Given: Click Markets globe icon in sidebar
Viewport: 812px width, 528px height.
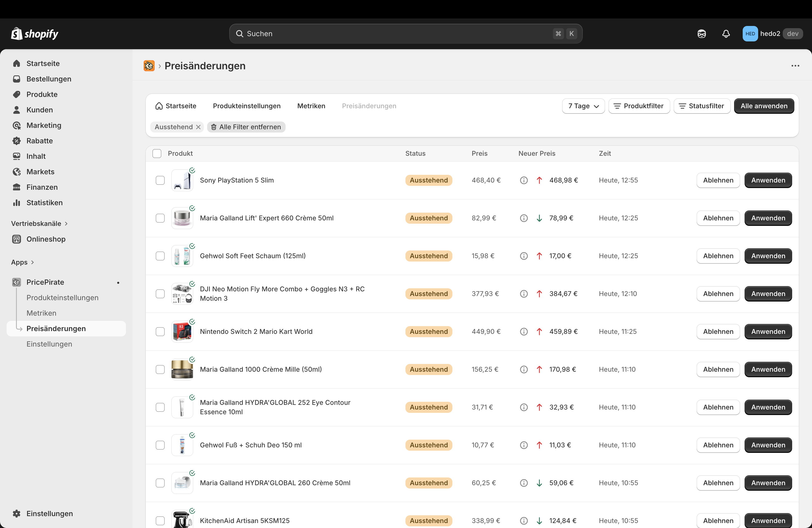Looking at the screenshot, I should 16,171.
